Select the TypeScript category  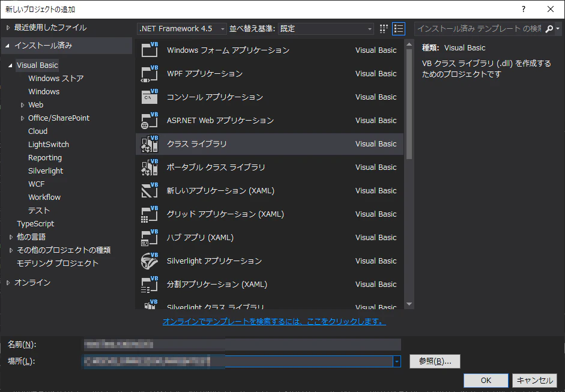35,224
